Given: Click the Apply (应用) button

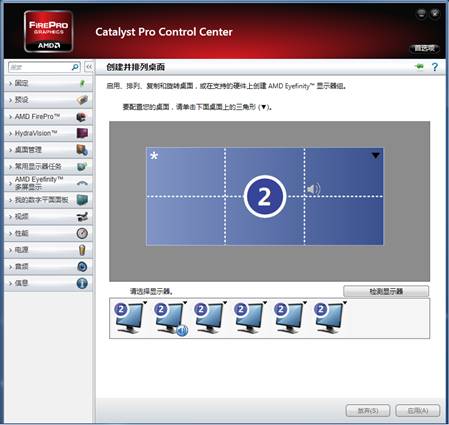Looking at the screenshot, I should point(418,411).
